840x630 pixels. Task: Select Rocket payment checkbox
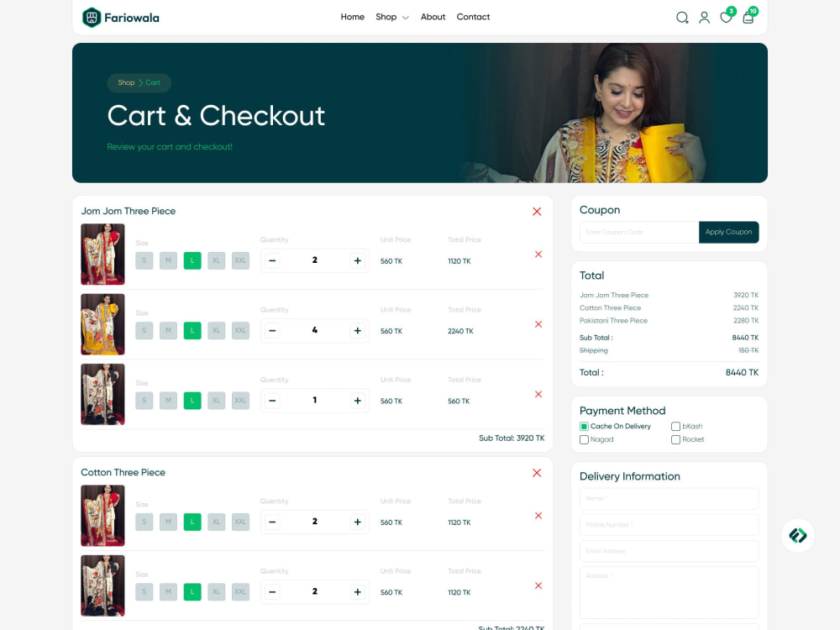click(x=675, y=440)
